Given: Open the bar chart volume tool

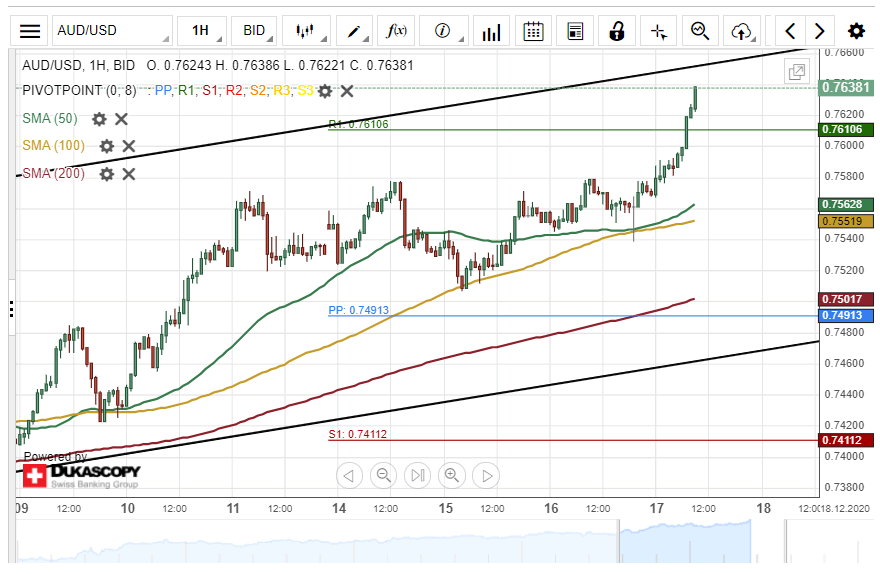Looking at the screenshot, I should pyautogui.click(x=492, y=31).
